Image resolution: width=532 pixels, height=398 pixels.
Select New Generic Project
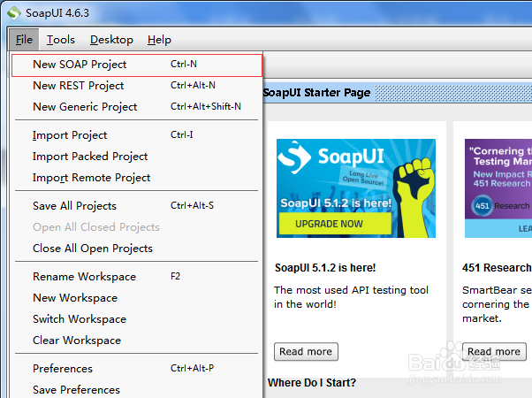(x=137, y=107)
